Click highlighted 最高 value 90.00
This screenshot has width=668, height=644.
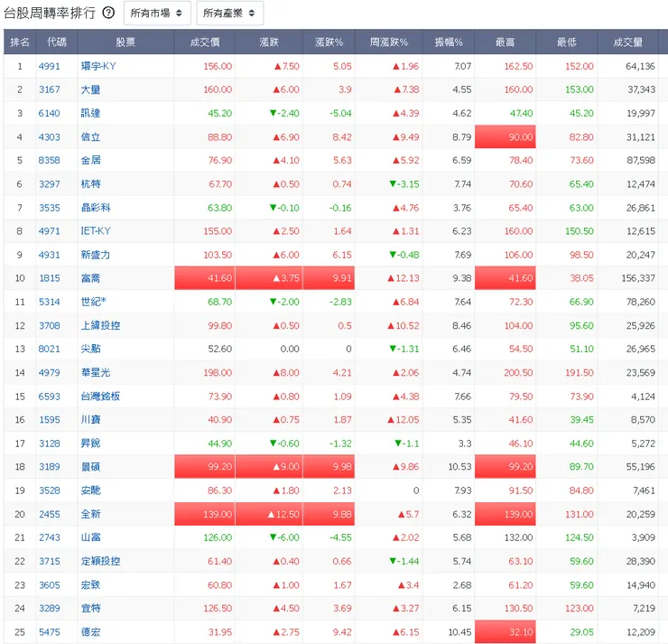506,136
